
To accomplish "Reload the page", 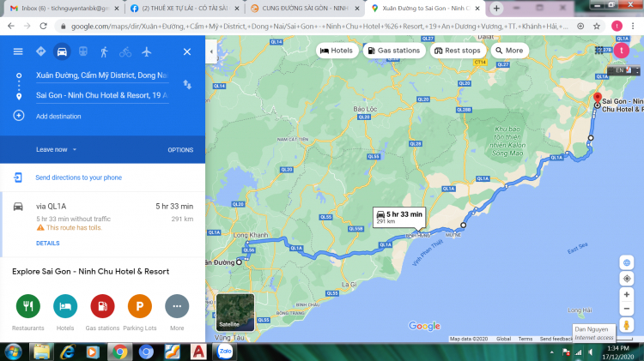I will tap(43, 26).
